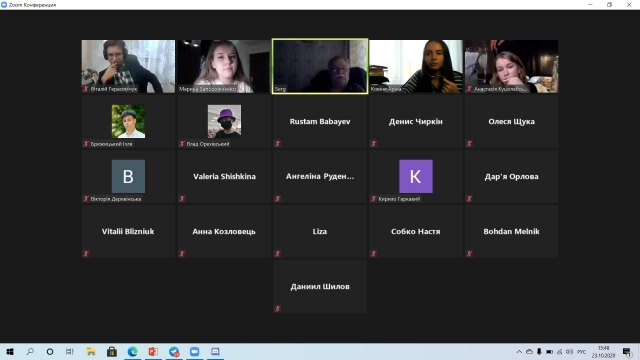Image resolution: width=640 pixels, height=360 pixels.
Task: Open volume speaker tray icon
Action: pos(570,352)
